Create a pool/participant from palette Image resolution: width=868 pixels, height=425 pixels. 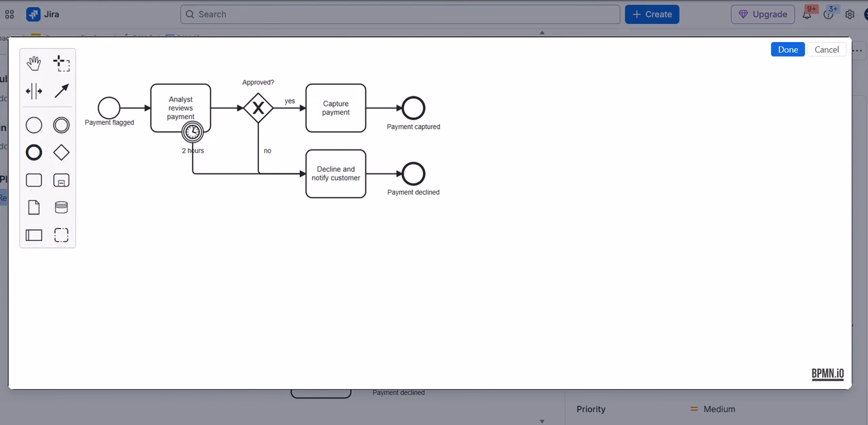pyautogui.click(x=34, y=235)
